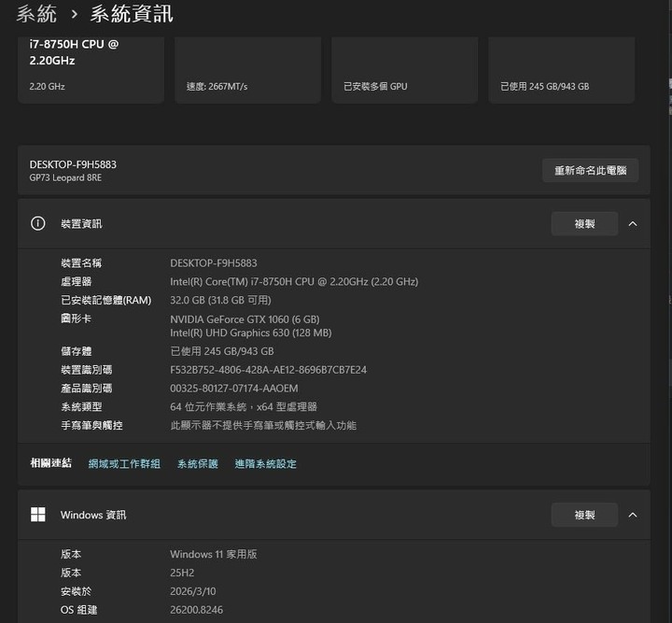Select the 64 位元作業系統 system type value
The width and height of the screenshot is (672, 623).
click(x=244, y=407)
